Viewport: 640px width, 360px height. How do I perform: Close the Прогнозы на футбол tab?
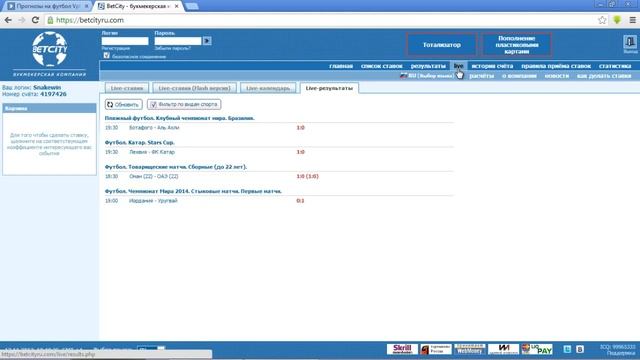coord(87,6)
